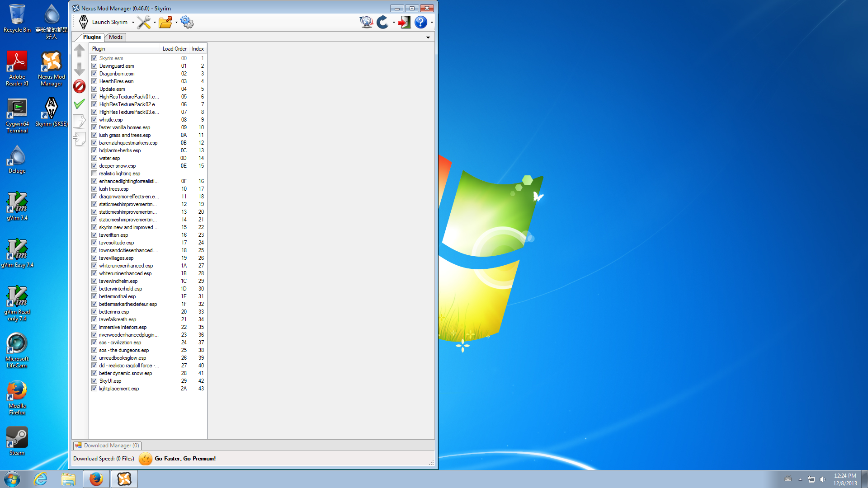
Task: Select the betterinns.esp row
Action: pos(148,312)
